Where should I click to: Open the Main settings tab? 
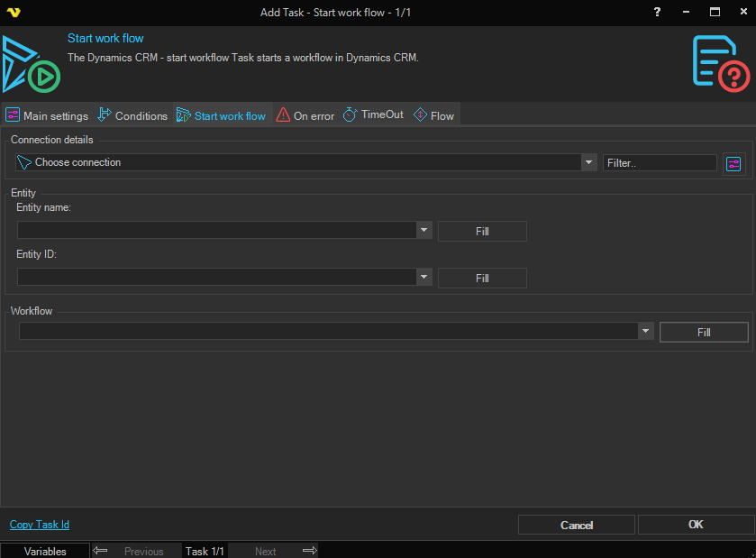(x=47, y=115)
